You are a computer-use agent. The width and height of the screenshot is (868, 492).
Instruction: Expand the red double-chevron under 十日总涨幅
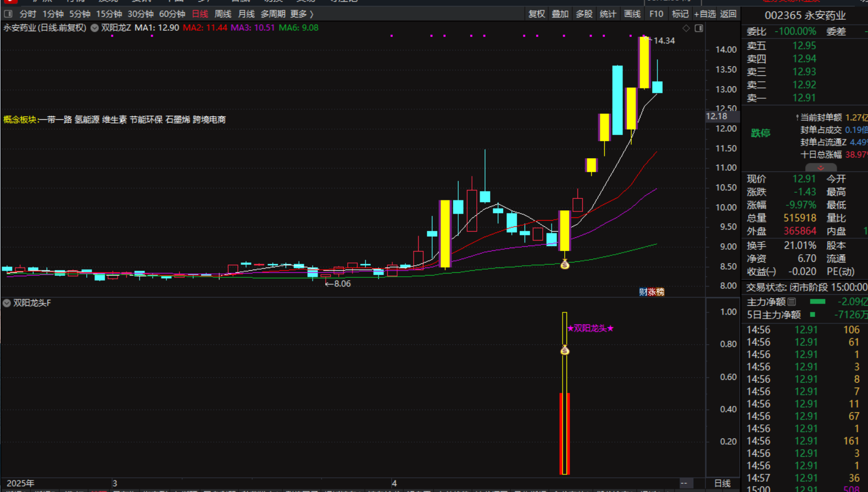point(821,168)
